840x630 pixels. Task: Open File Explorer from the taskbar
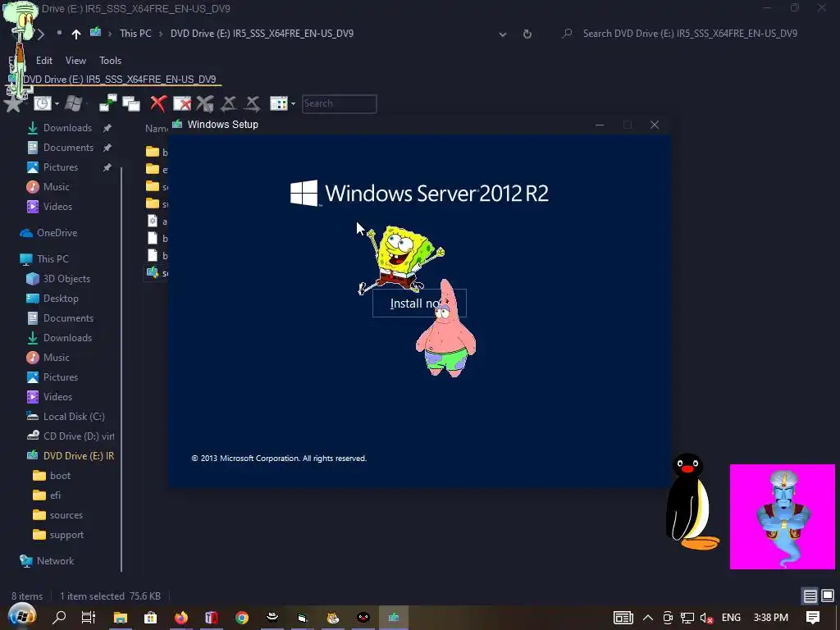pyautogui.click(x=120, y=618)
